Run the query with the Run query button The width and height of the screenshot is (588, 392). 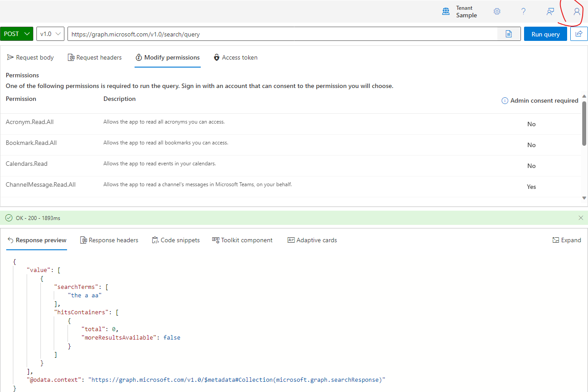tap(545, 33)
